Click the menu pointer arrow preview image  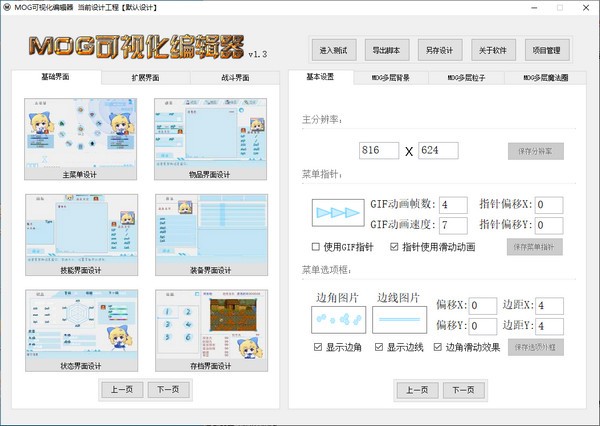[x=339, y=215]
